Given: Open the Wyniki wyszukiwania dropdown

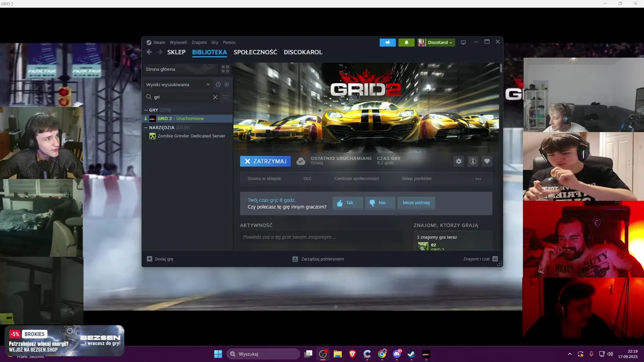Looking at the screenshot, I should (178, 84).
